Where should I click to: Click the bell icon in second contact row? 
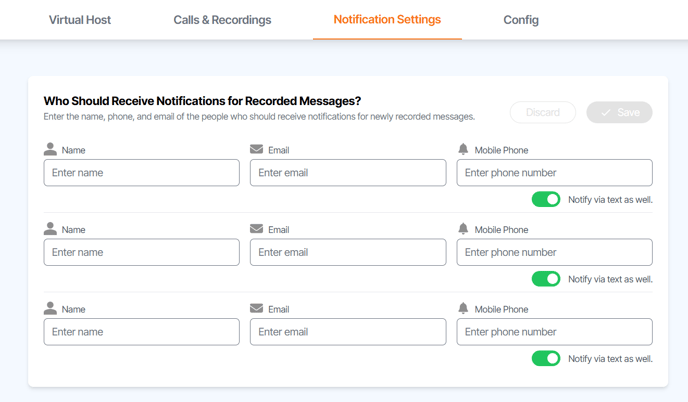coord(463,229)
